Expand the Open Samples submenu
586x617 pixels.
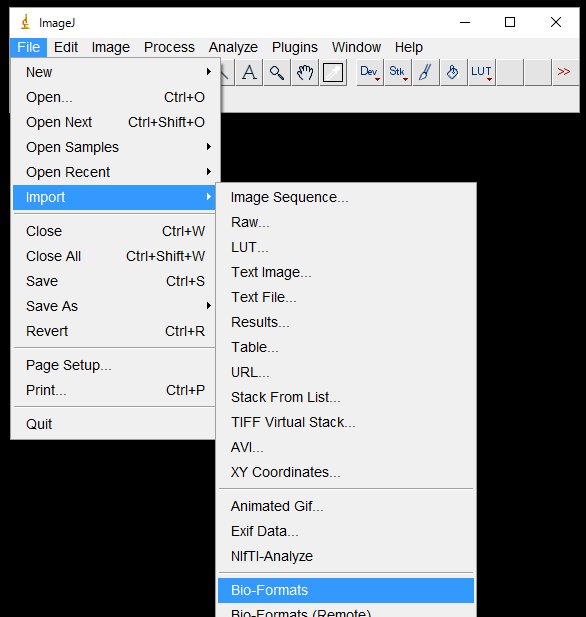(114, 147)
